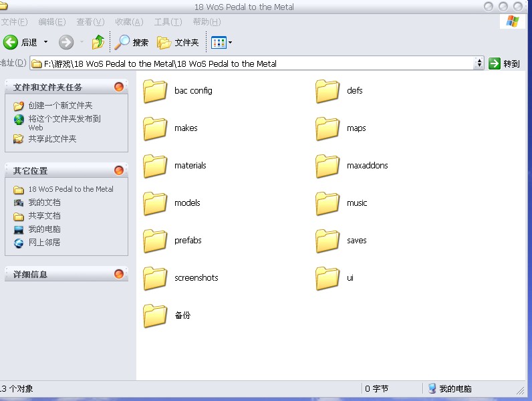Image resolution: width=532 pixels, height=401 pixels.
Task: Open the maxaddons folder
Action: 327,166
